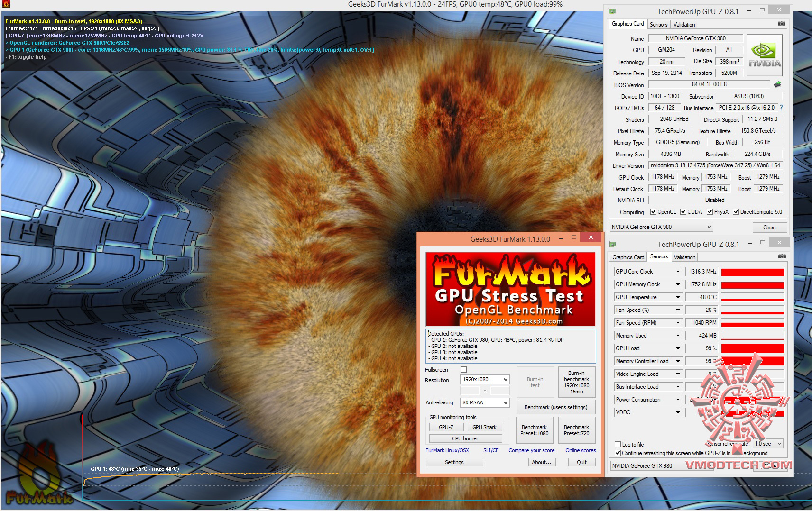Open the Memory Used sensor dropdown
This screenshot has height=511, width=812.
tap(678, 336)
